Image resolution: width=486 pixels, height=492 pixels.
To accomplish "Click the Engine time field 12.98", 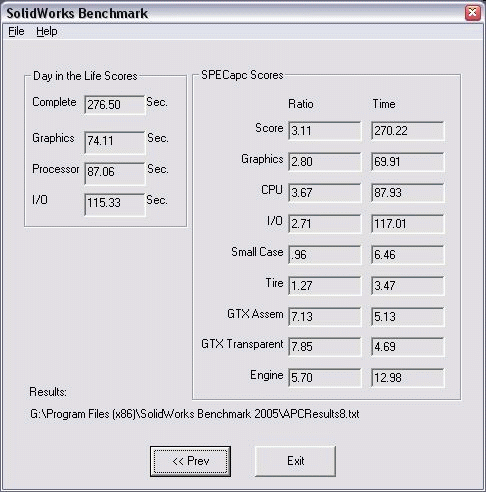I will (408, 378).
